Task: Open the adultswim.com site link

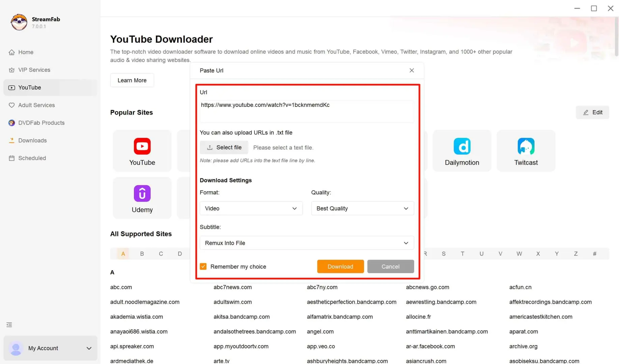Action: 232,302
